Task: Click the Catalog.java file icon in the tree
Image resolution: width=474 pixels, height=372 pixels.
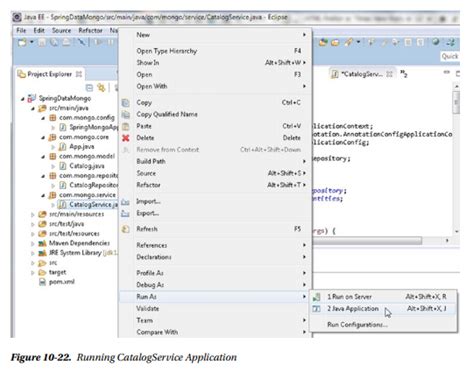Action: 62,166
